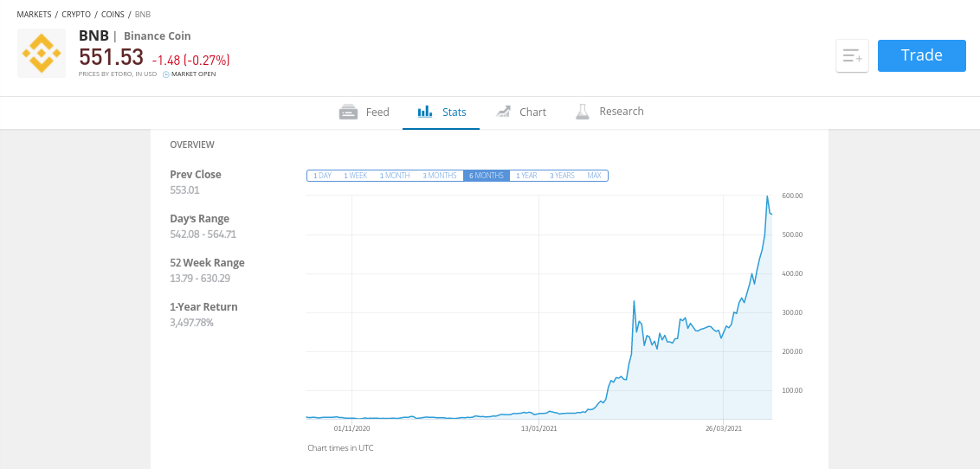Open the CRYPTO breadcrumb link

pos(76,14)
